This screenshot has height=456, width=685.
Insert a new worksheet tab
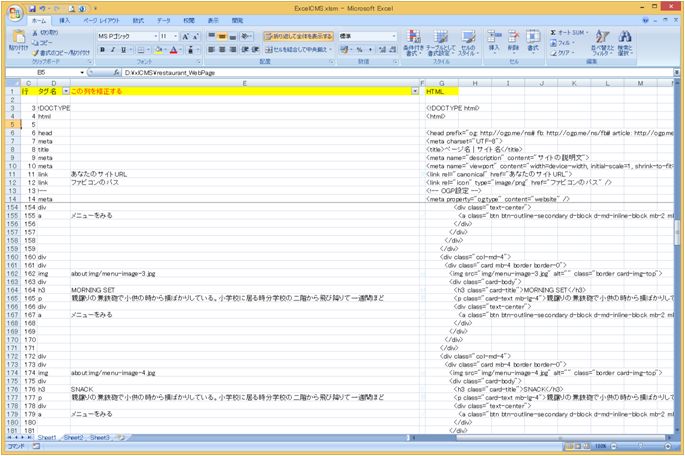click(121, 437)
